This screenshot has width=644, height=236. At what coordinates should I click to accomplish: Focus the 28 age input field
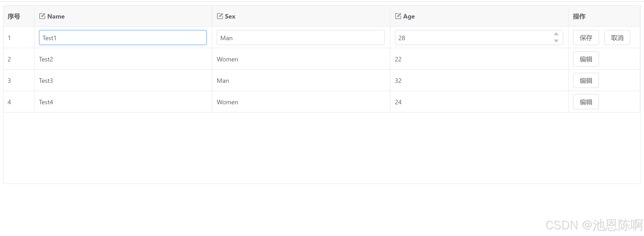(475, 38)
